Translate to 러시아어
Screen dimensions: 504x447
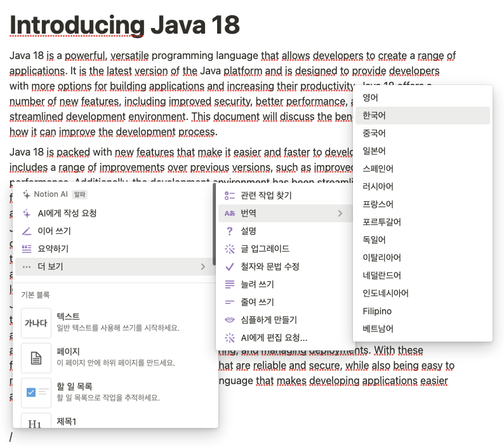(x=423, y=187)
